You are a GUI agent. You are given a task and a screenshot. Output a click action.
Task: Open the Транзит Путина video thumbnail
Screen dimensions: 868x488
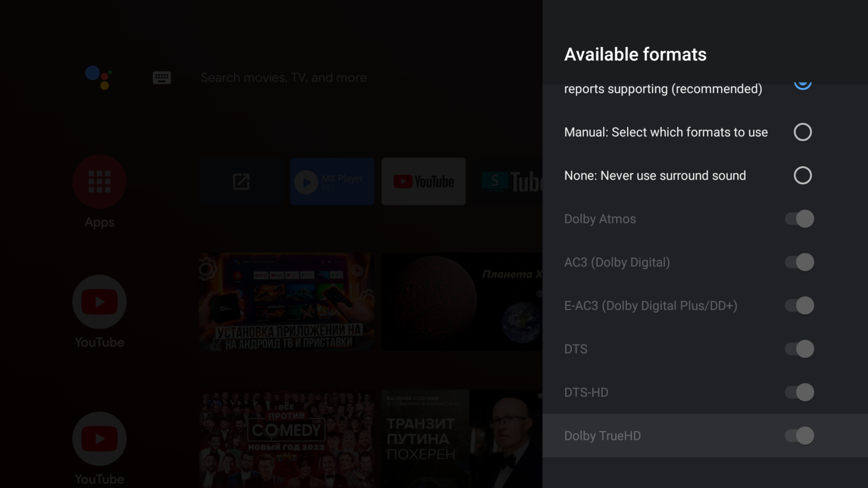[462, 439]
